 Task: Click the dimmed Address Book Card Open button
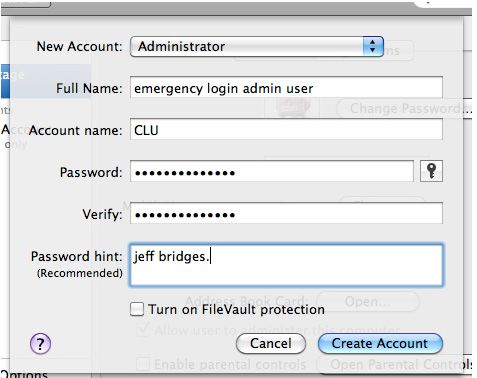coord(367,301)
